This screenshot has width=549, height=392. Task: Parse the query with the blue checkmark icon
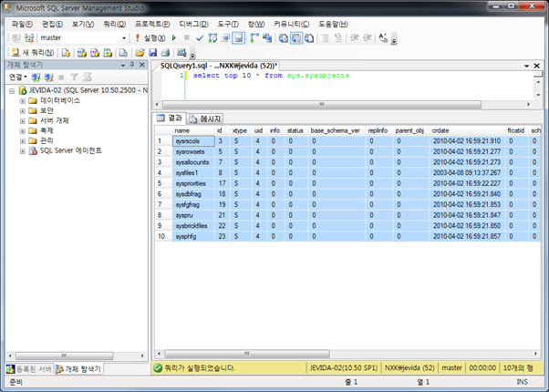coord(200,37)
